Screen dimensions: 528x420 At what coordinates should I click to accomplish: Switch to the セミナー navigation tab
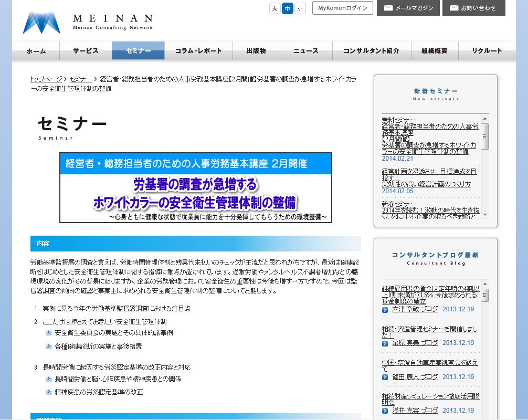tap(138, 50)
